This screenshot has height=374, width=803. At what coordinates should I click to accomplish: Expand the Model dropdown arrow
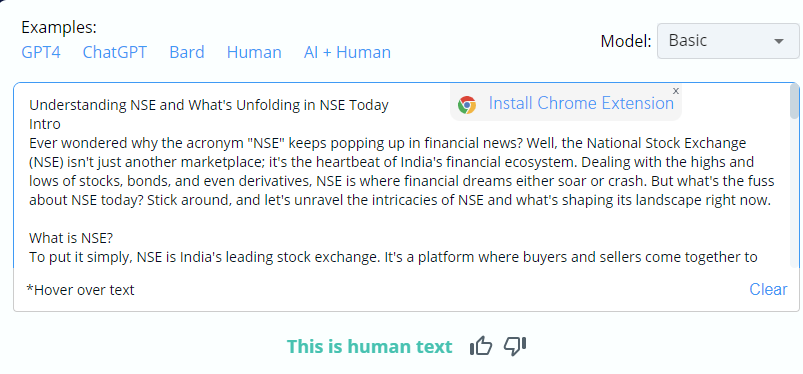click(779, 41)
